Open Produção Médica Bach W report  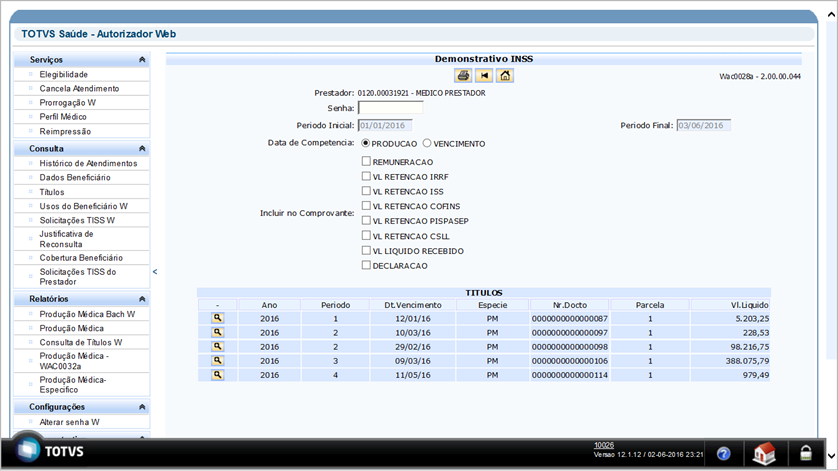[87, 314]
